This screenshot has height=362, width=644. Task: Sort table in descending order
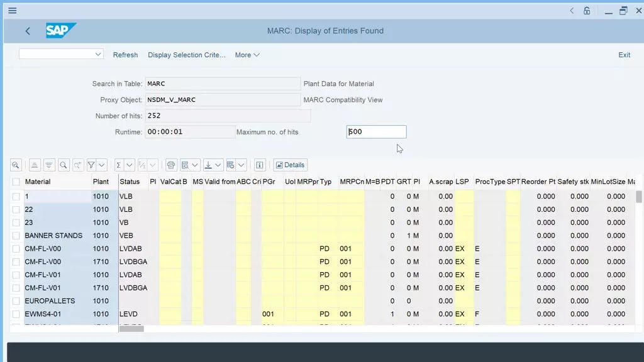(49, 165)
